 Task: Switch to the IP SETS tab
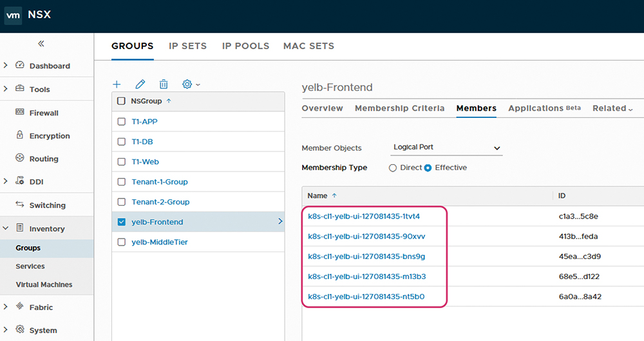[187, 46]
